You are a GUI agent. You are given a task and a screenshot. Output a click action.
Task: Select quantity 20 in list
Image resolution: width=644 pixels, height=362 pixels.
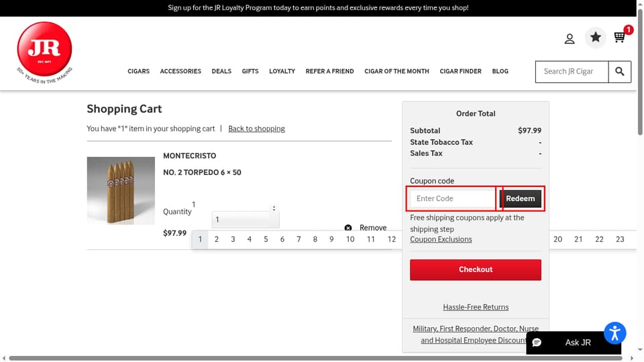pyautogui.click(x=557, y=239)
